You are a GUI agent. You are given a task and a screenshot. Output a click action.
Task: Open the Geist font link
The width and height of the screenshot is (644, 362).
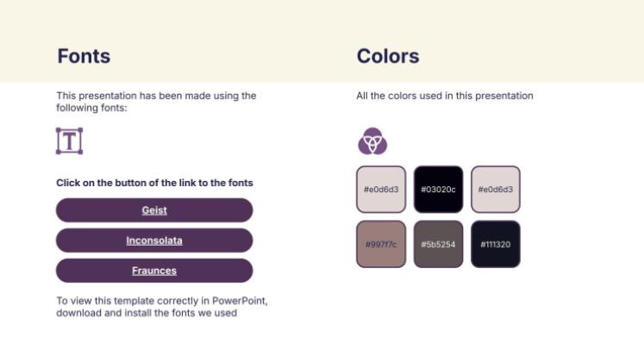(154, 210)
